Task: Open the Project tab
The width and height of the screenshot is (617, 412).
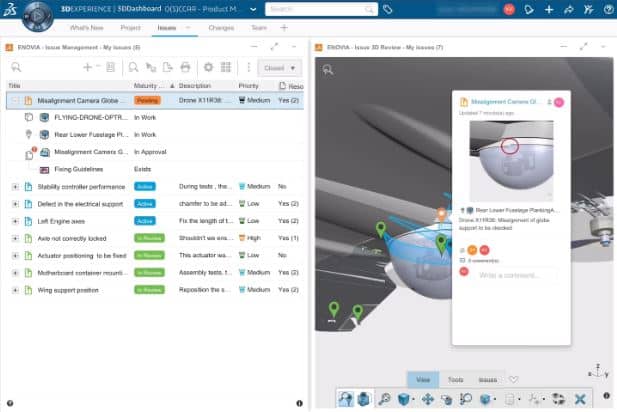Action: pyautogui.click(x=130, y=28)
